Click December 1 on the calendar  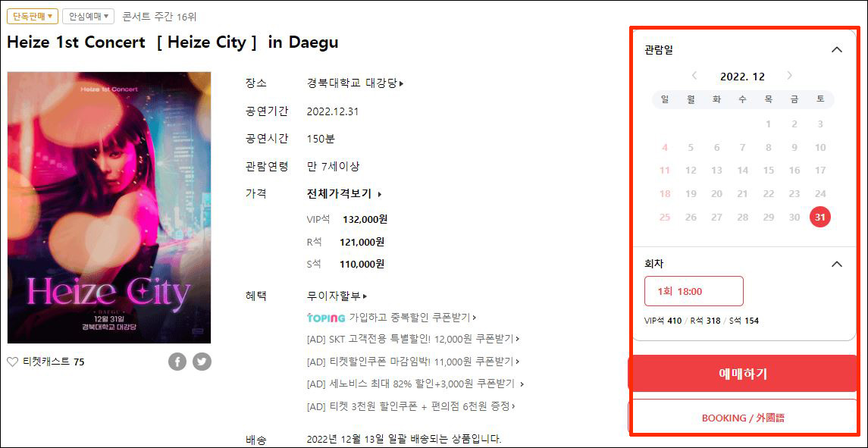click(769, 124)
